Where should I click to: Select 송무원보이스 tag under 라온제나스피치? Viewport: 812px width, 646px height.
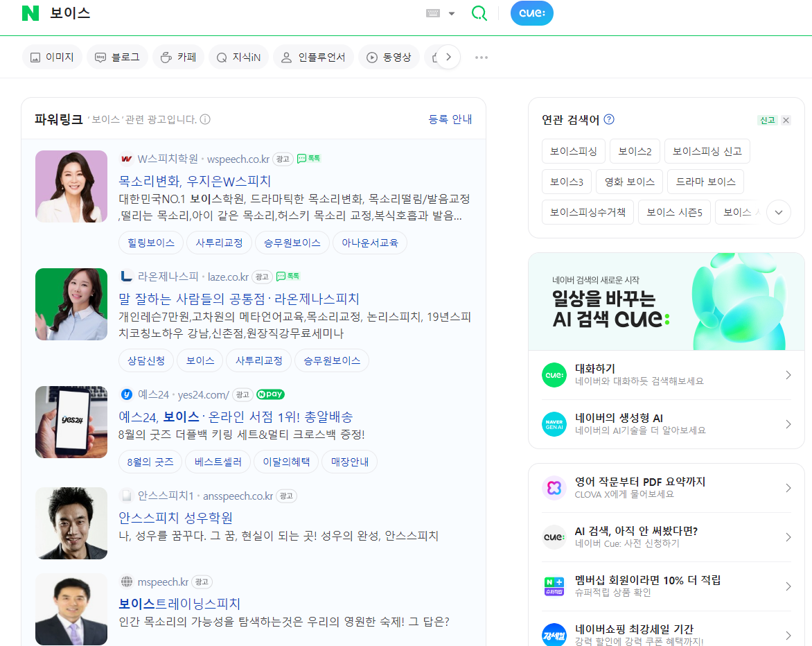tap(332, 360)
